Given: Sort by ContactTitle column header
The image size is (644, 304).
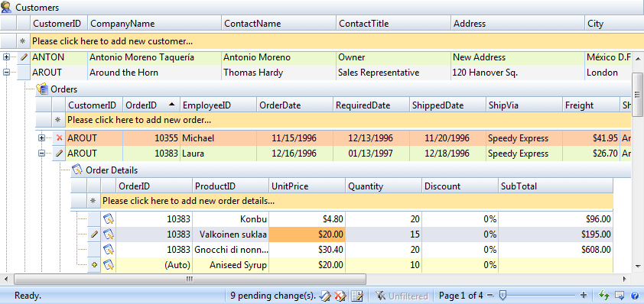Looking at the screenshot, I should (x=393, y=24).
